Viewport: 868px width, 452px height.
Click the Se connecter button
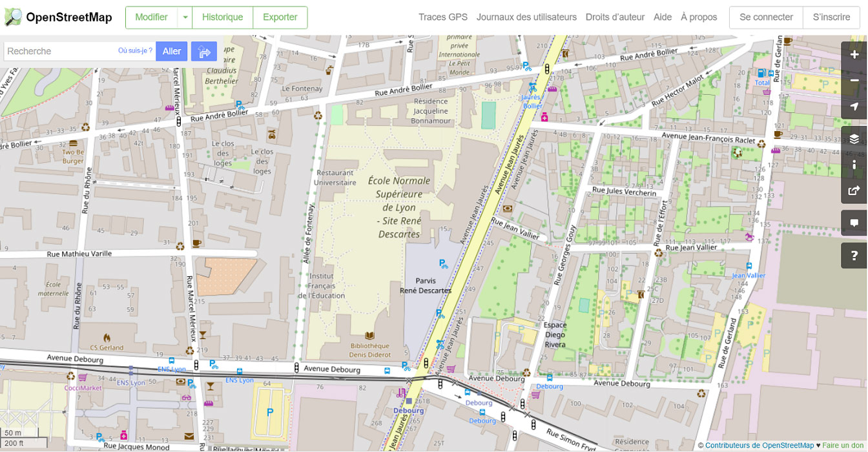point(765,17)
